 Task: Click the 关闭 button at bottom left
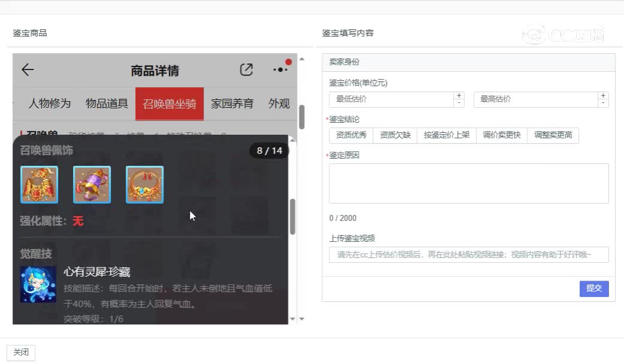coord(20,352)
